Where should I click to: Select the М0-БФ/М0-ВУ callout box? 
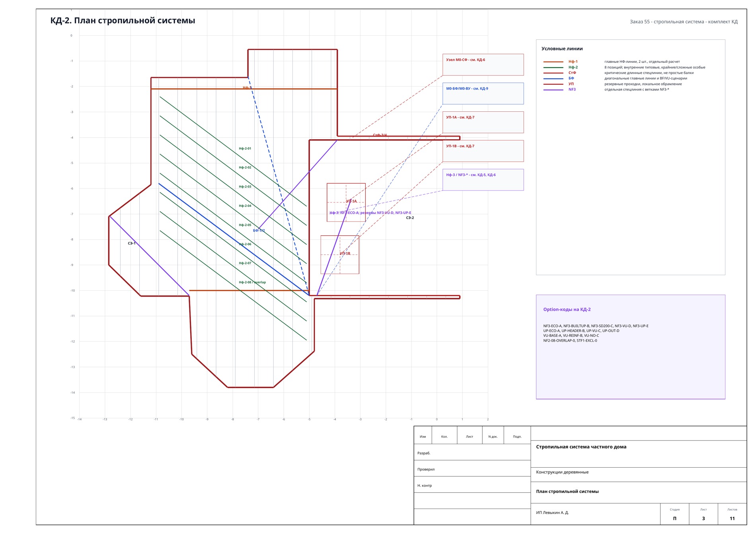(x=483, y=93)
